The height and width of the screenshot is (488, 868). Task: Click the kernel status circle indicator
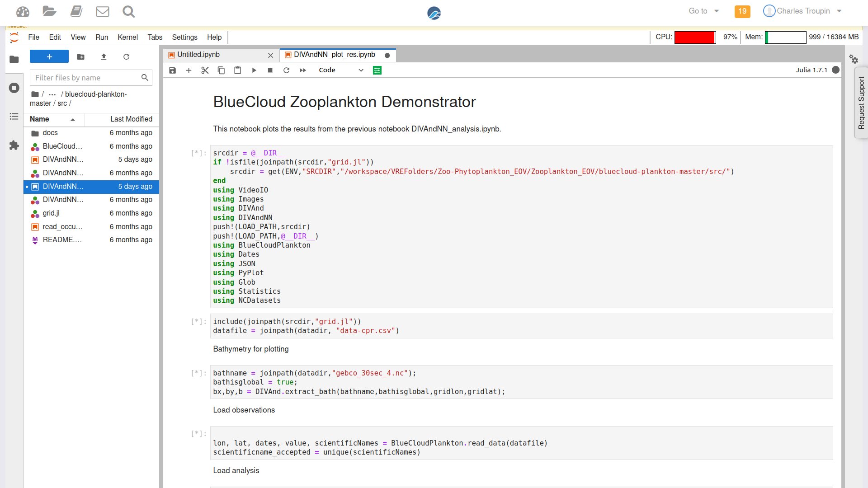tap(836, 70)
